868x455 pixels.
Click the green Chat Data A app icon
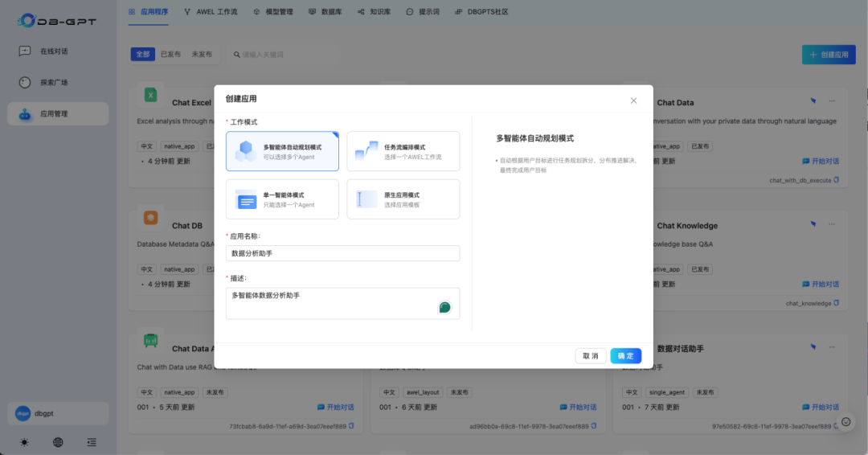pos(150,340)
